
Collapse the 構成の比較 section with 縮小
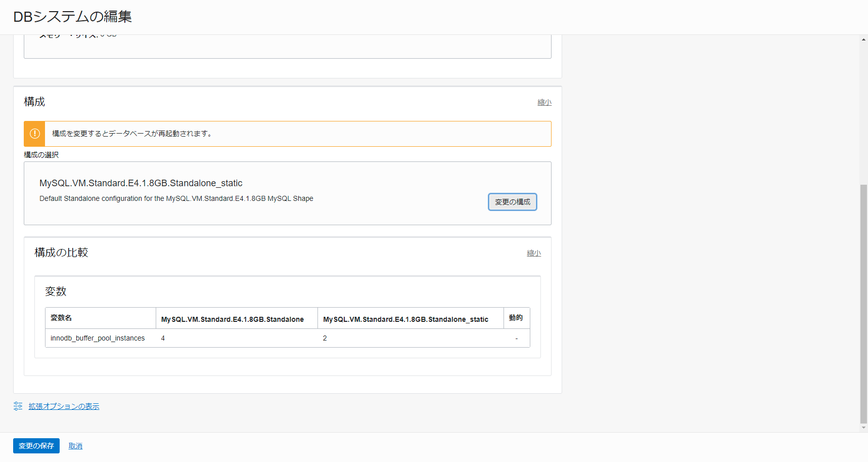tap(533, 253)
